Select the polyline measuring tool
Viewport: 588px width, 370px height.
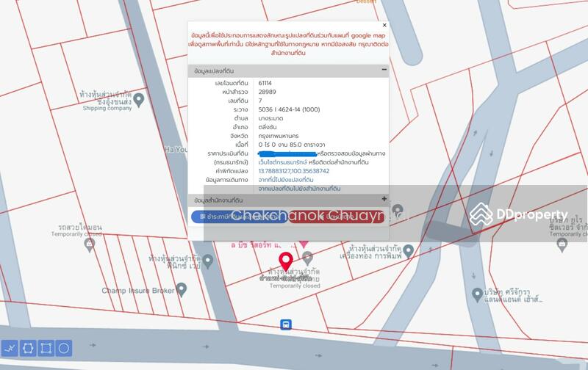point(10,347)
